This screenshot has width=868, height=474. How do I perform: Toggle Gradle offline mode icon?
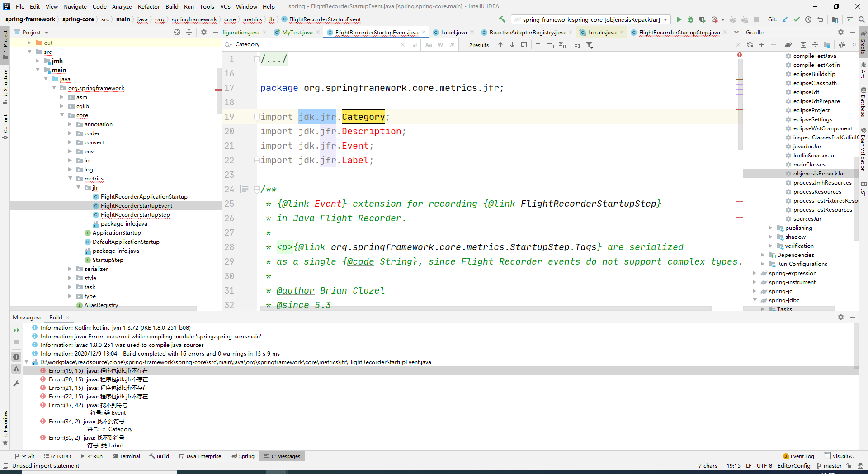coord(842,45)
